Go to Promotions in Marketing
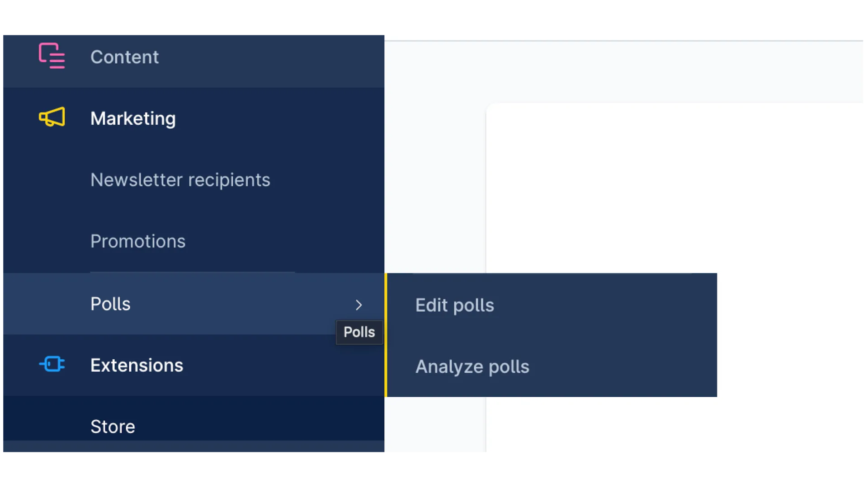The height and width of the screenshot is (488, 868). (137, 241)
